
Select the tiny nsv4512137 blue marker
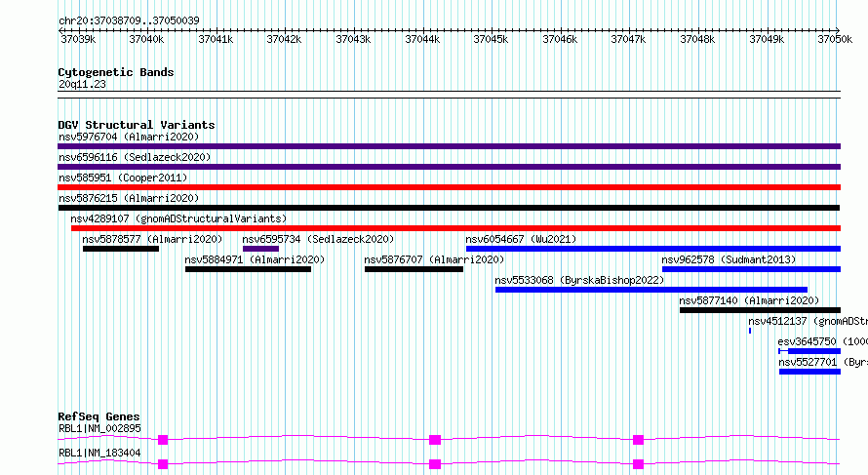pos(750,331)
